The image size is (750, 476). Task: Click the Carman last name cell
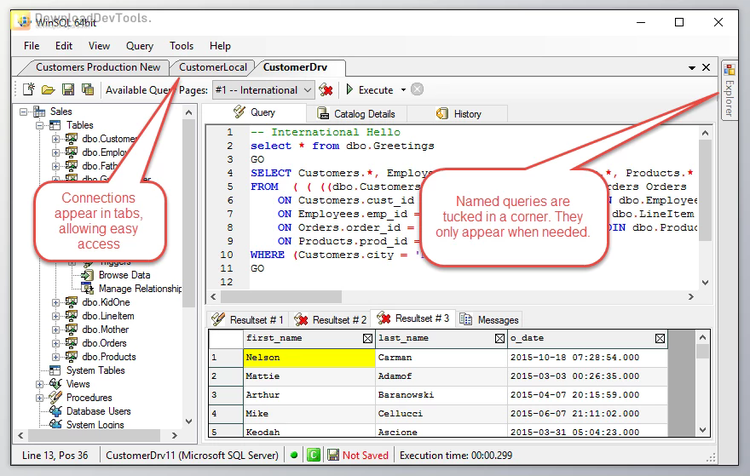pos(441,358)
